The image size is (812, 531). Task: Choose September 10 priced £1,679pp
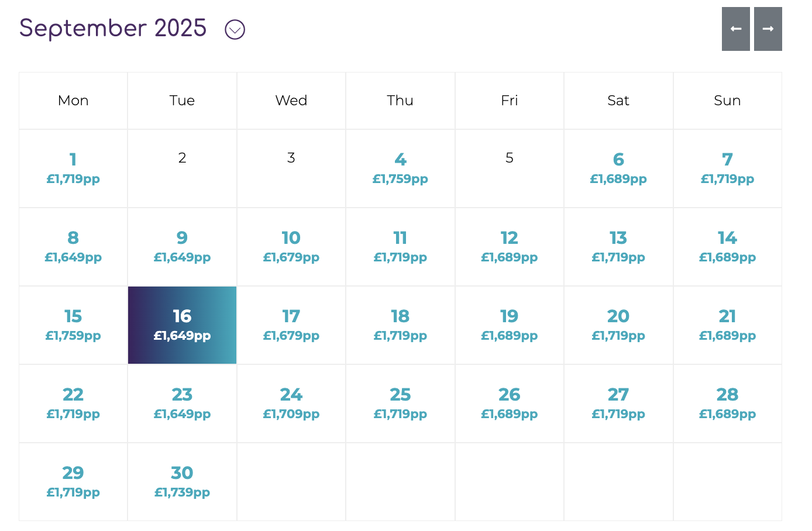(x=291, y=247)
